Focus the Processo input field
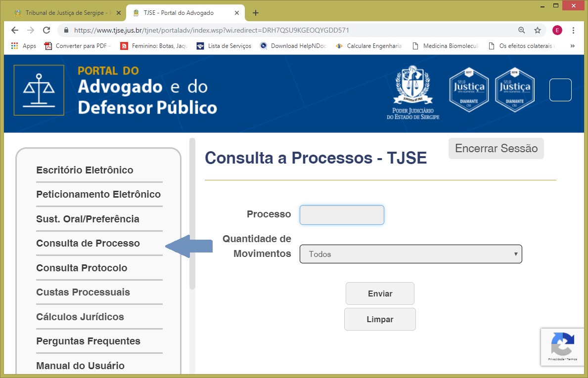The width and height of the screenshot is (588, 378). [x=342, y=215]
